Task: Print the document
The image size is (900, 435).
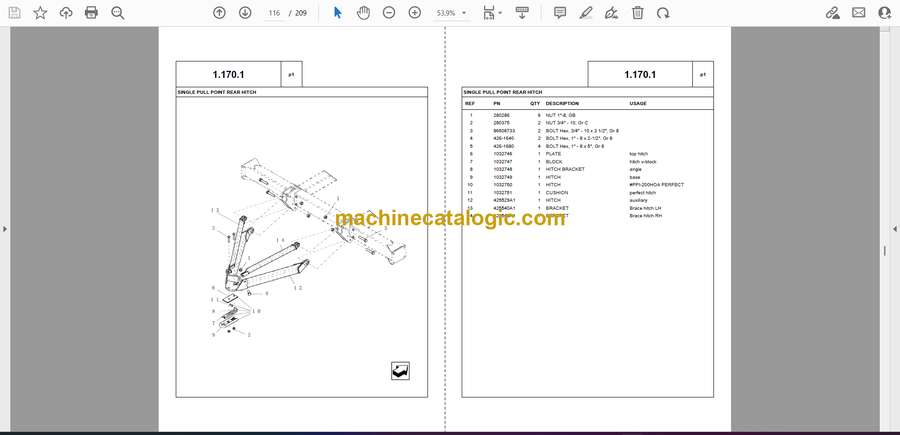Action: tap(91, 13)
